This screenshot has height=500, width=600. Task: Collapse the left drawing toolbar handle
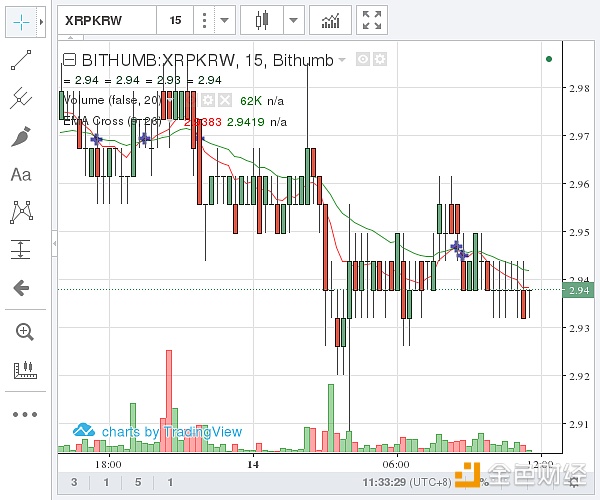tap(55, 243)
